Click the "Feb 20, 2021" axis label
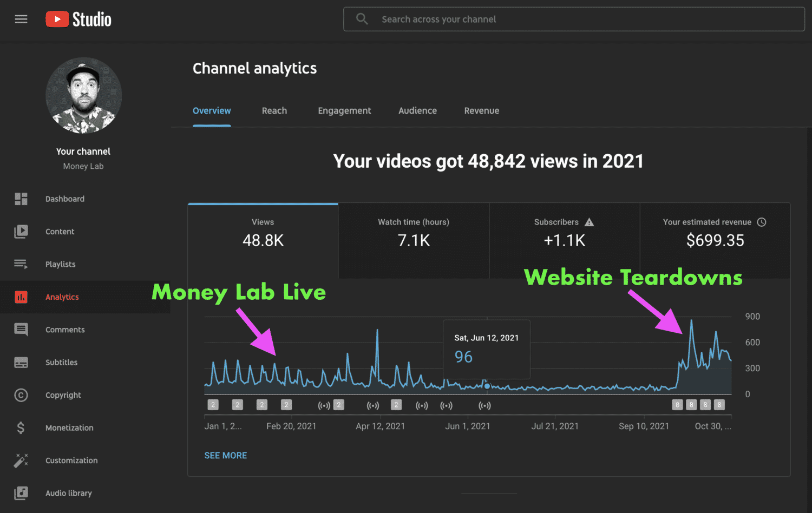The image size is (812, 513). (x=291, y=426)
